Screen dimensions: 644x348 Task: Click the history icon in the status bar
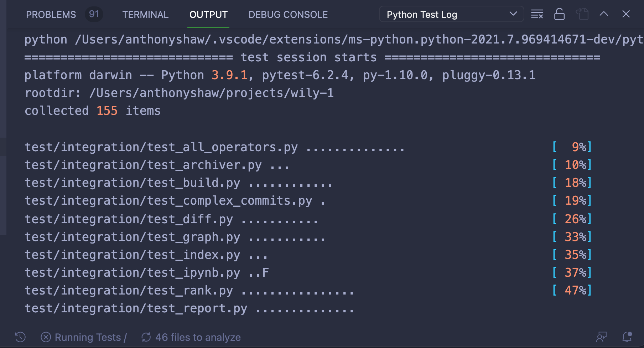[x=20, y=337]
